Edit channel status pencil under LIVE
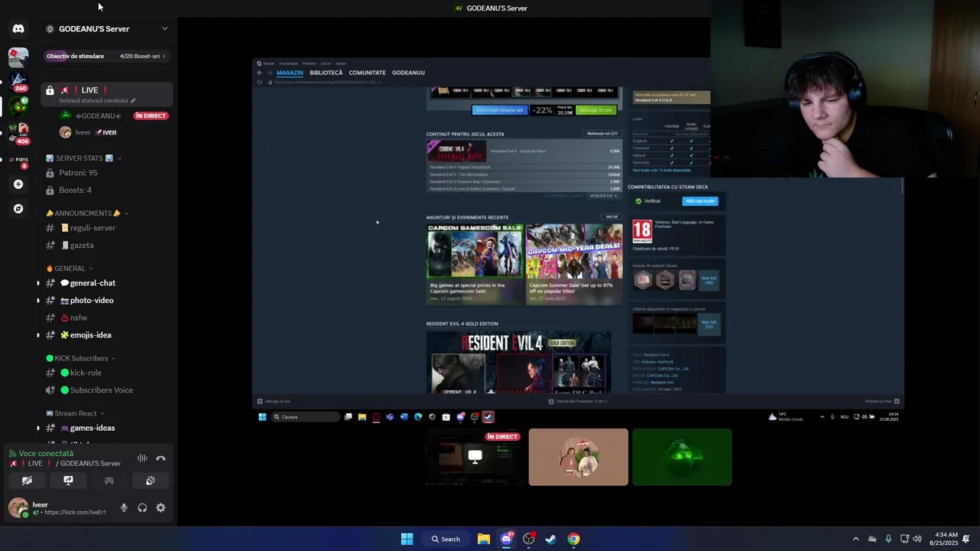Image resolution: width=980 pixels, height=551 pixels. (133, 100)
